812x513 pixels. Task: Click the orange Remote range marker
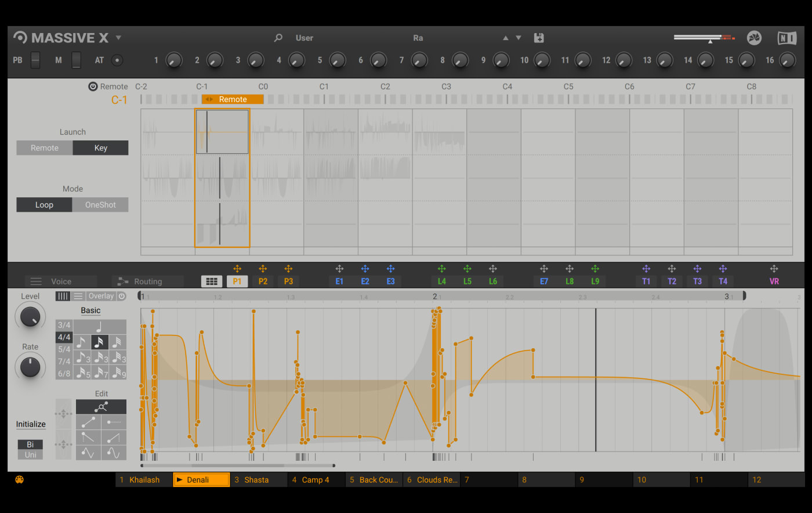tap(233, 99)
